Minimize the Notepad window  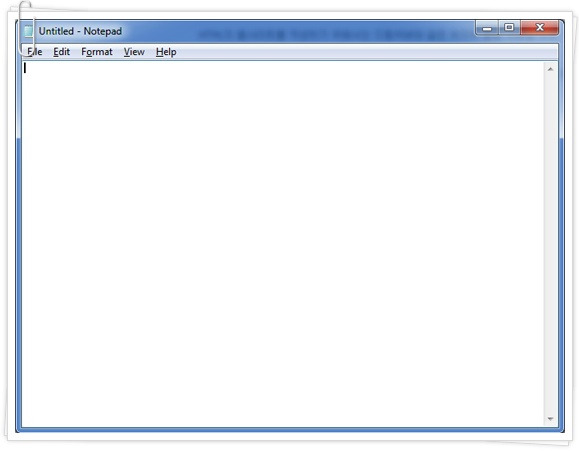[x=487, y=28]
